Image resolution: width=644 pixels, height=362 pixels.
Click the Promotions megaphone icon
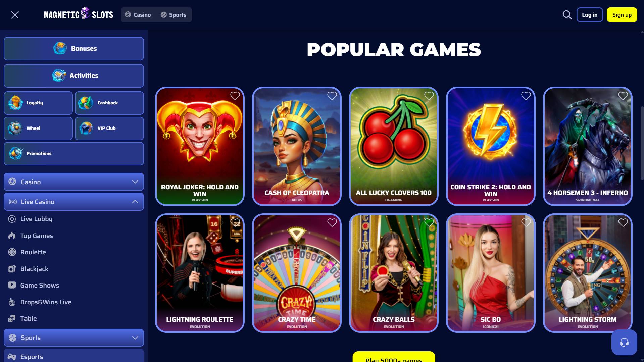16,153
